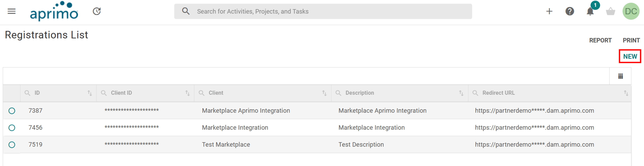644x166 pixels.
Task: Click the masked Client ID in row 7456
Action: (x=131, y=127)
